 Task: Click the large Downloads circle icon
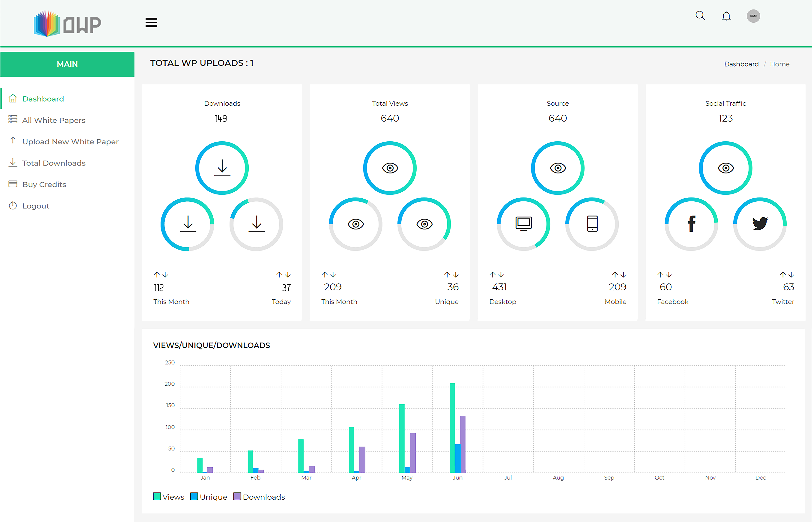tap(222, 168)
